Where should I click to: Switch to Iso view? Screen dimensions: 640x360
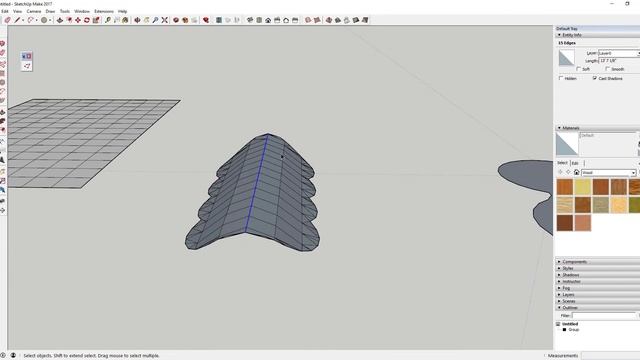coord(250,20)
